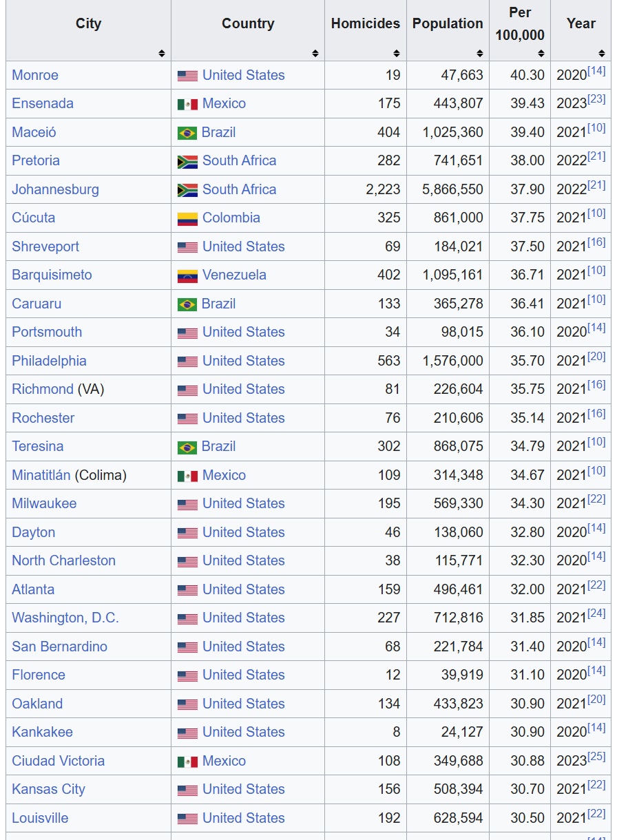Viewport: 617px width, 840px height.
Task: Open the Monroe city link
Action: click(x=35, y=75)
